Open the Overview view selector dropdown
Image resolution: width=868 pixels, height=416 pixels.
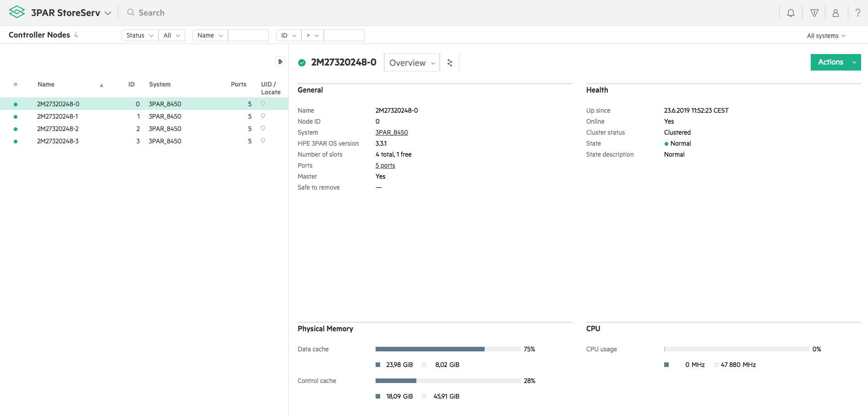tap(412, 63)
